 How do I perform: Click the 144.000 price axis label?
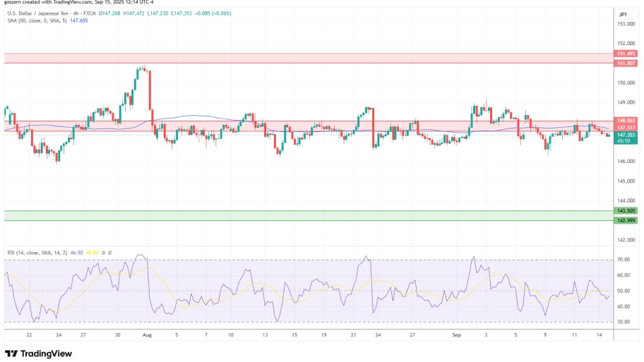pyautogui.click(x=626, y=200)
